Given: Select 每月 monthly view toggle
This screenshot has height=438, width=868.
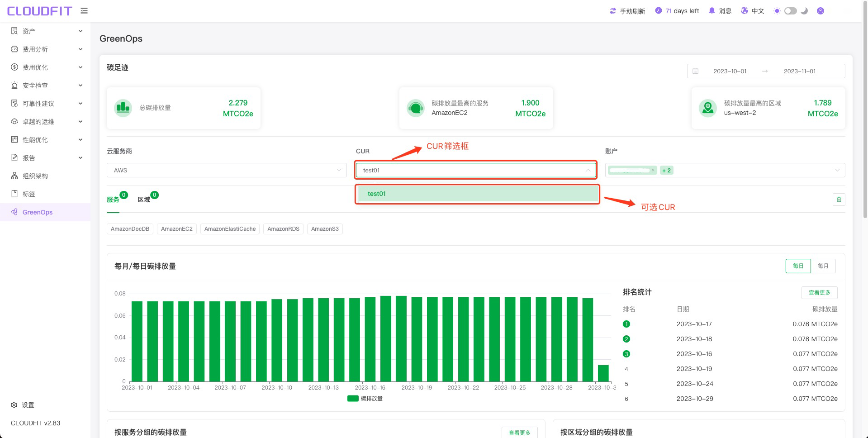Looking at the screenshot, I should coord(823,266).
